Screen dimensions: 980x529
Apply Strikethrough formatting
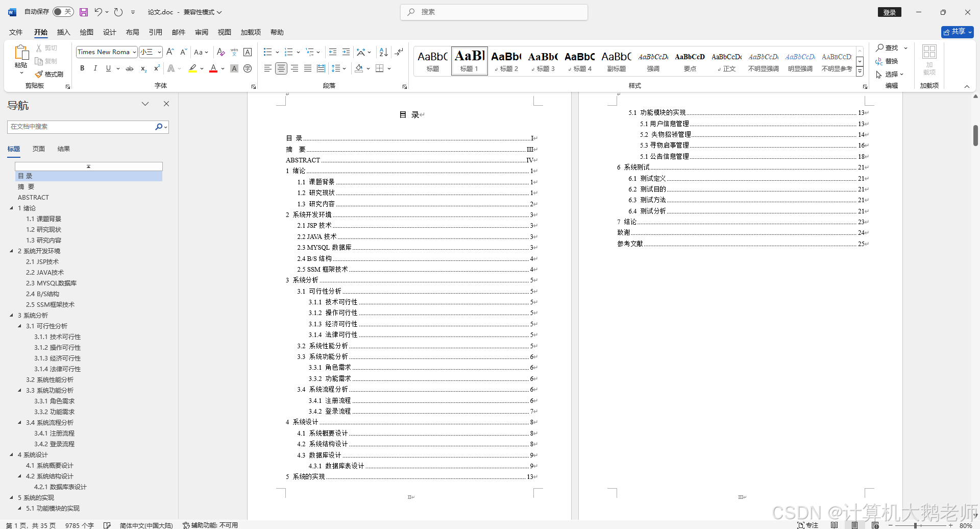[x=130, y=68]
